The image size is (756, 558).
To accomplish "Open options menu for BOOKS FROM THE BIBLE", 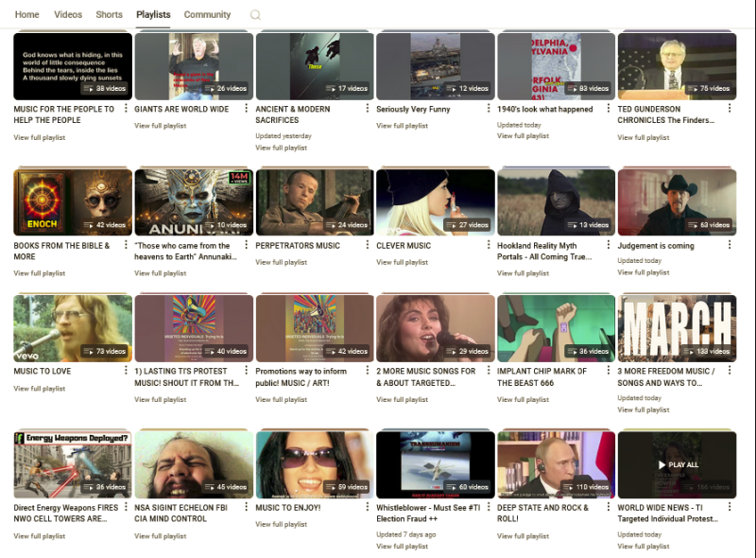I will 126,245.
